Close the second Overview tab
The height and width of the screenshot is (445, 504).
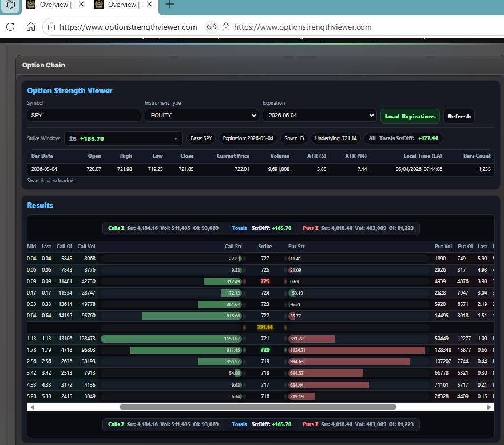coord(149,4)
